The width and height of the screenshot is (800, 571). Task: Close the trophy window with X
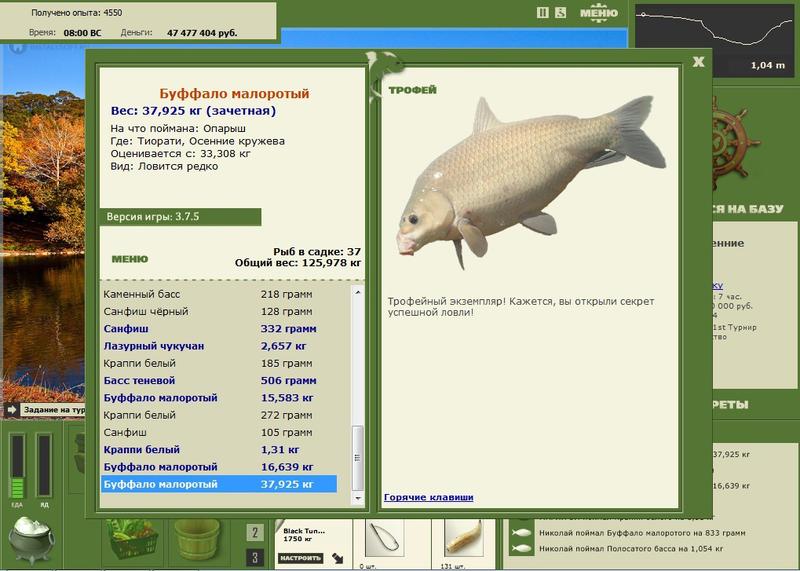(x=698, y=62)
